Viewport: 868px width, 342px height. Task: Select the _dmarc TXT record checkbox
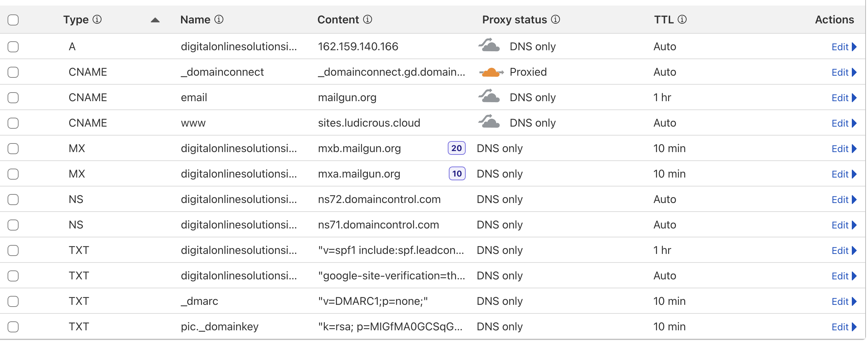[x=13, y=301]
